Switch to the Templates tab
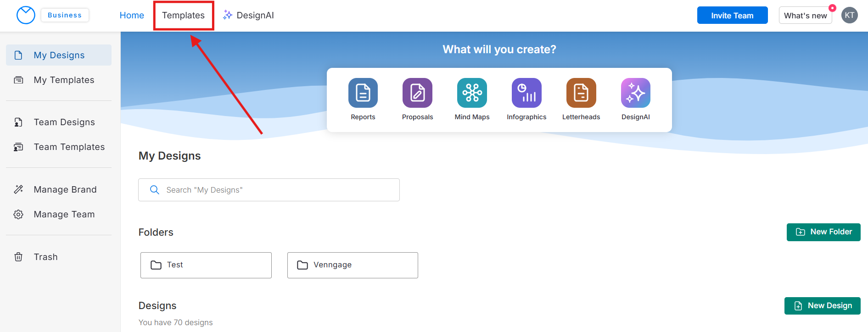The height and width of the screenshot is (332, 868). 183,16
